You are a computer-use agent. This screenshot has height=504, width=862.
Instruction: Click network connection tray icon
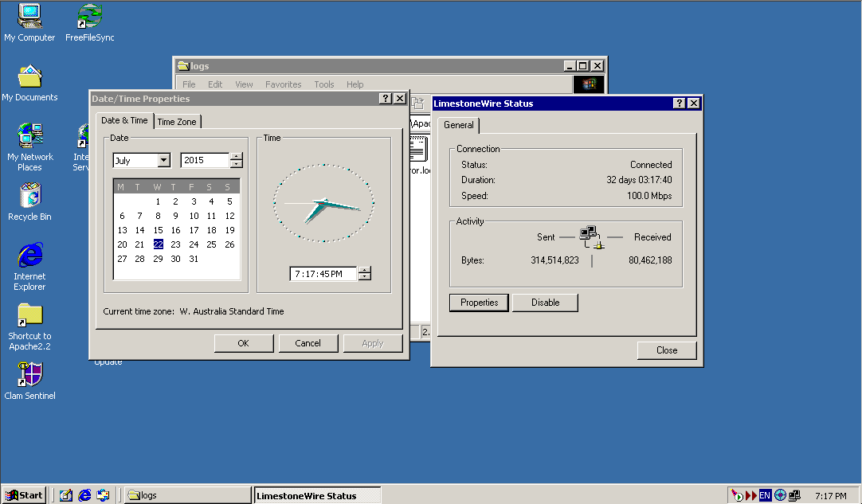[794, 495]
